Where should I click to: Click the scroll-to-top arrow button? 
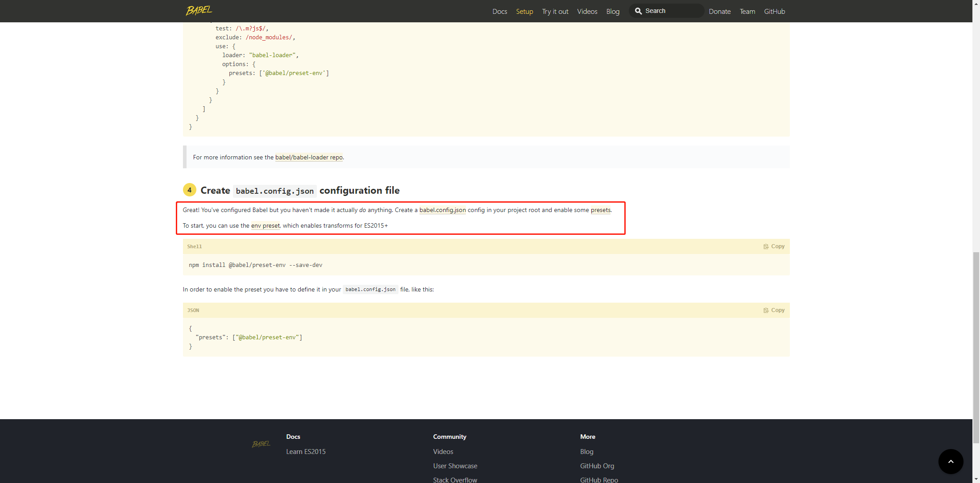[x=951, y=461]
